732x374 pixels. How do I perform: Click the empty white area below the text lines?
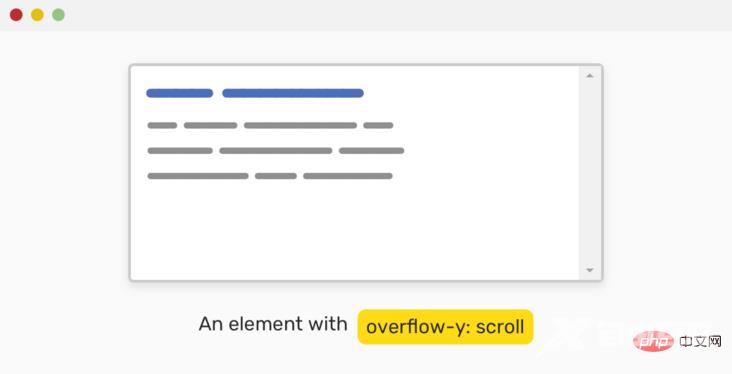click(x=355, y=229)
